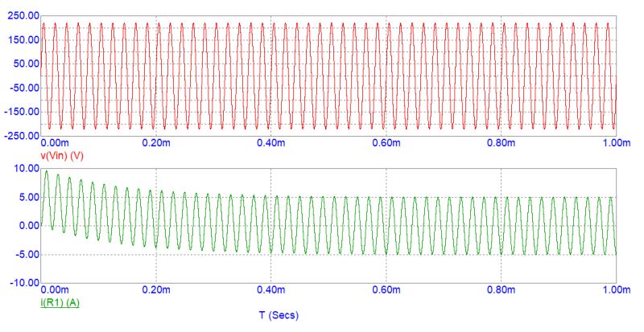The image size is (644, 332).
Task: Click the 5.00 current axis value
Action: coord(28,198)
